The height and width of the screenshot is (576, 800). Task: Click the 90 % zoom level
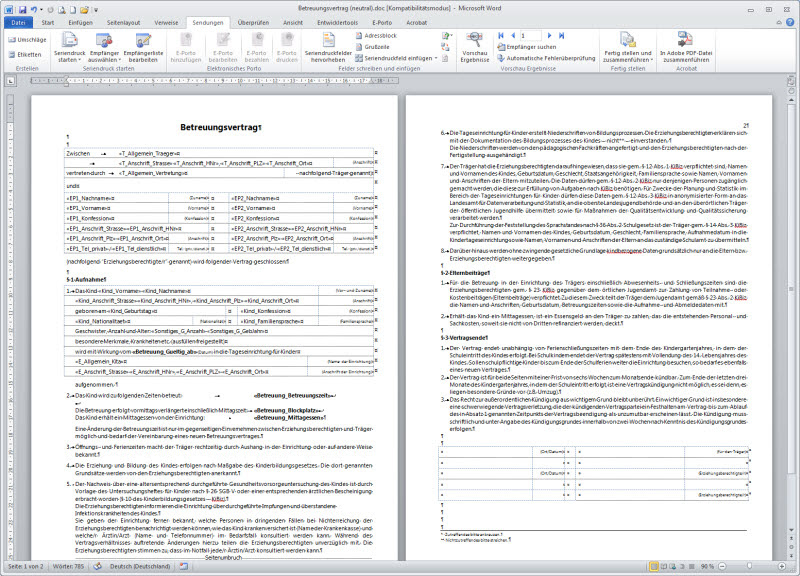707,566
